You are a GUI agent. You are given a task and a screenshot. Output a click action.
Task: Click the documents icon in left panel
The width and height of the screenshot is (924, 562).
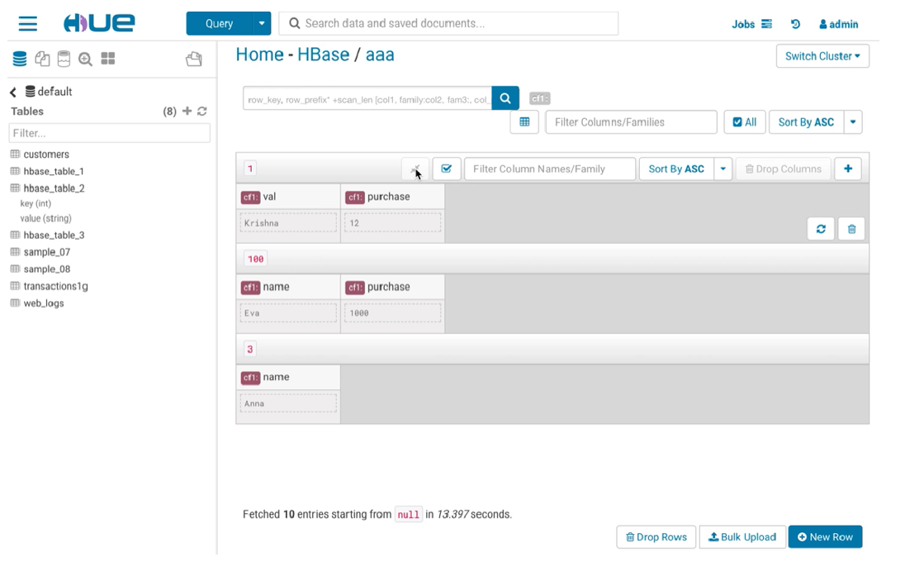[x=42, y=59]
